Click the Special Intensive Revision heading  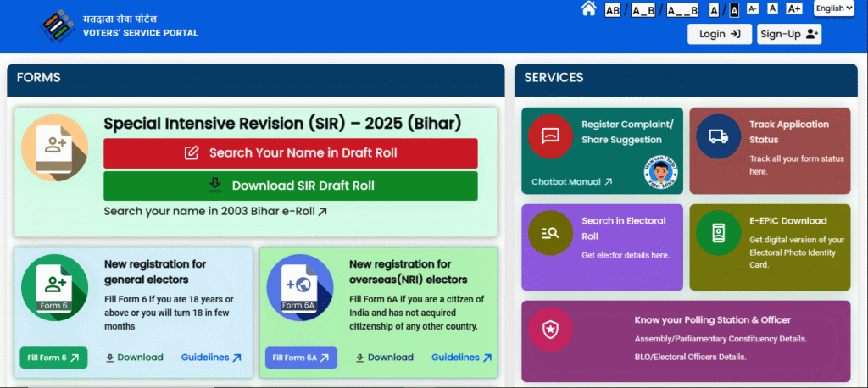tap(282, 124)
